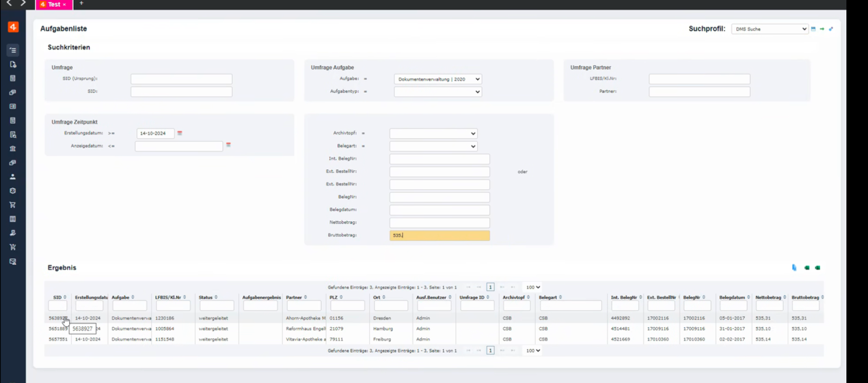Open top page size dropdown showing 100
The width and height of the screenshot is (868, 383).
pos(532,287)
